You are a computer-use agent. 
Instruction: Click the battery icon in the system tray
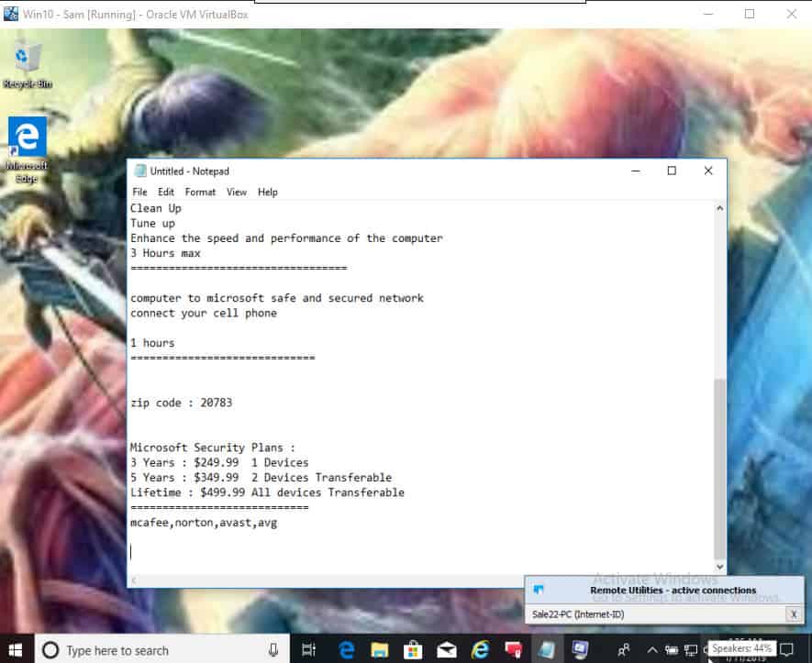(x=672, y=650)
